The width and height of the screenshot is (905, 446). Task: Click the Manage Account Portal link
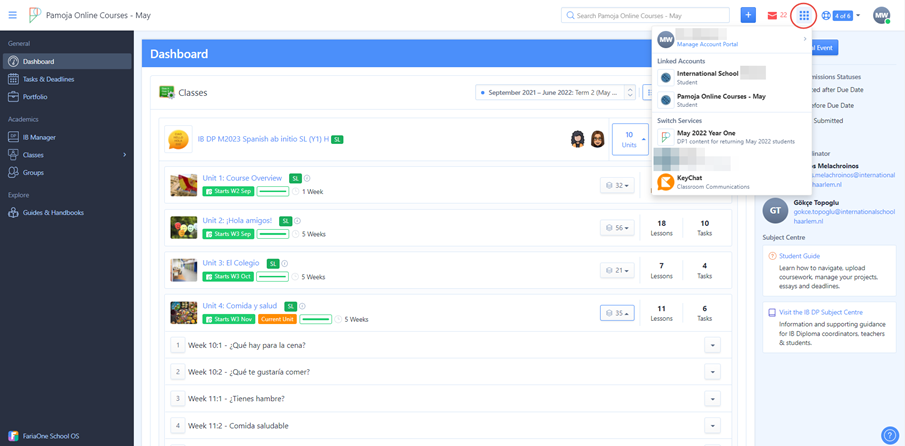[707, 44]
